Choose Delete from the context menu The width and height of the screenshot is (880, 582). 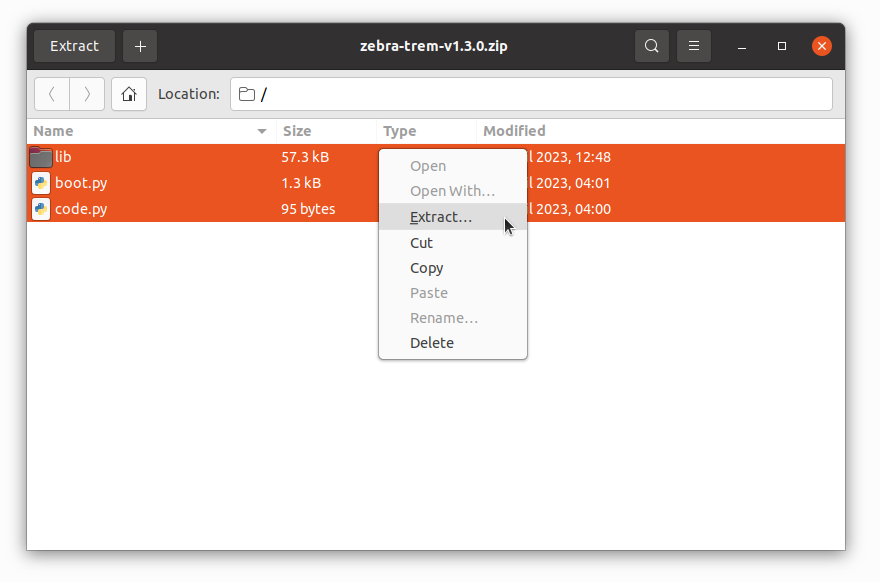[432, 343]
